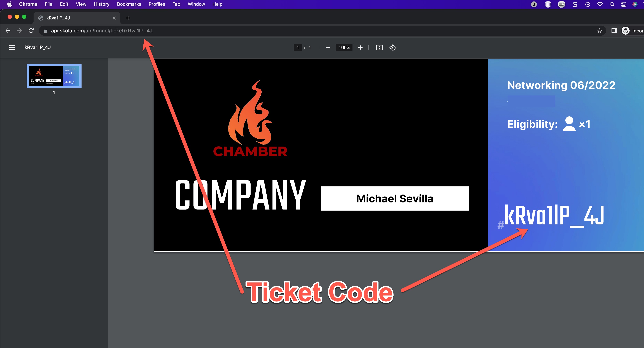
Task: Click the page number input field
Action: pyautogui.click(x=297, y=47)
